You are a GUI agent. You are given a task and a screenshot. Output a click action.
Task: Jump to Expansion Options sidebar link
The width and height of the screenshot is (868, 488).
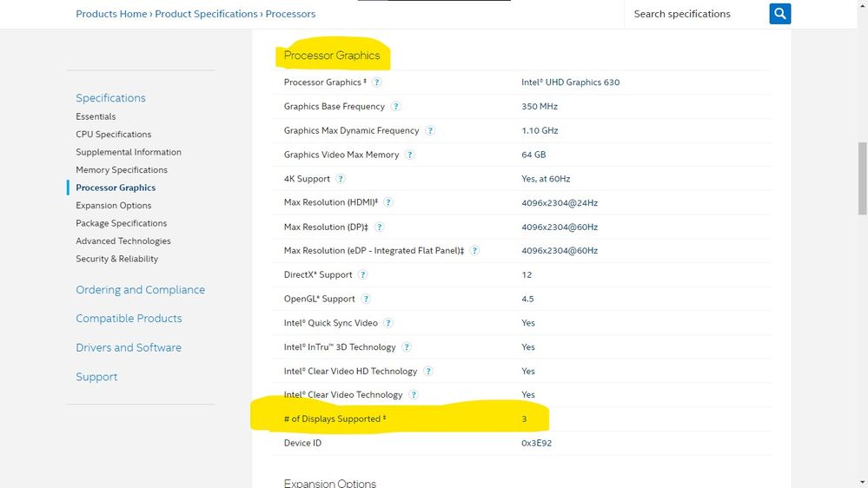tap(114, 205)
